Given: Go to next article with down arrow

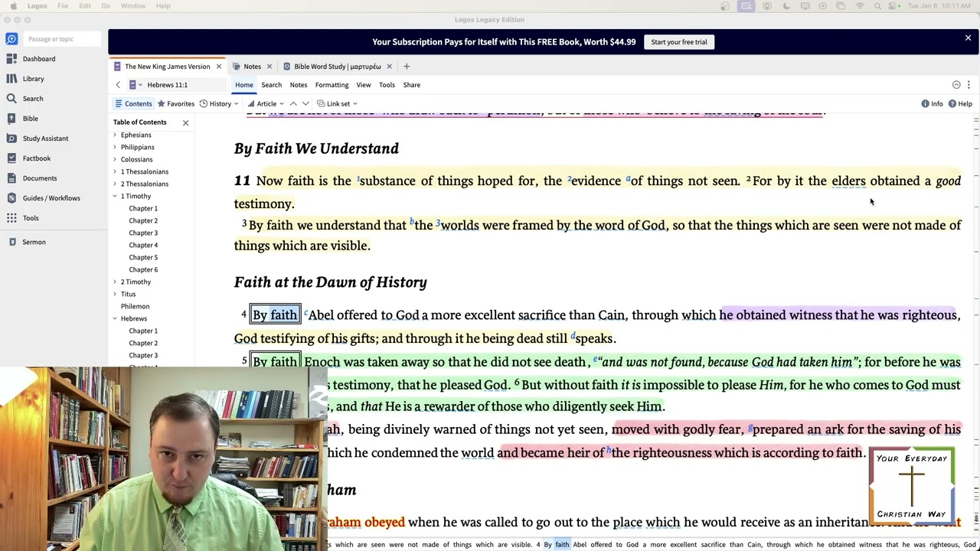Looking at the screenshot, I should pos(305,103).
